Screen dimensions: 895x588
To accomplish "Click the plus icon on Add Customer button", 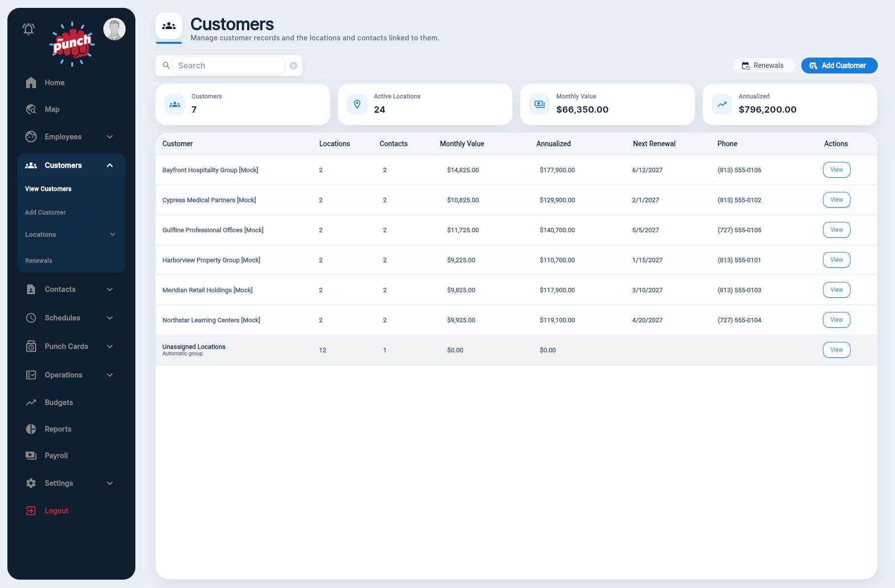I will click(x=813, y=66).
